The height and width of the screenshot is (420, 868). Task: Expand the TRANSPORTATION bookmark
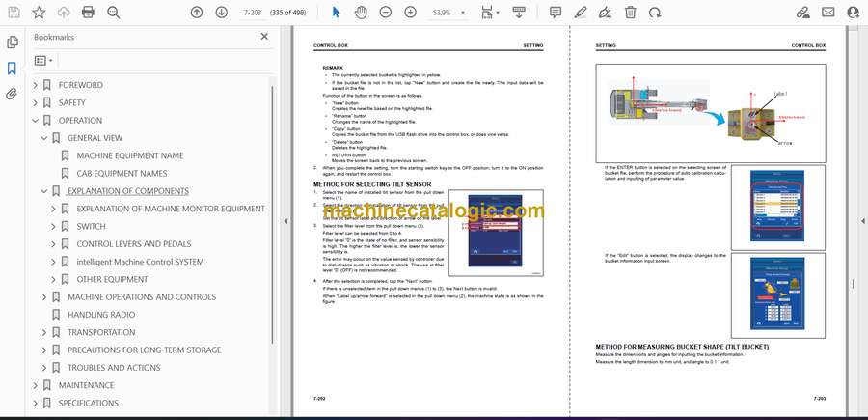[44, 332]
